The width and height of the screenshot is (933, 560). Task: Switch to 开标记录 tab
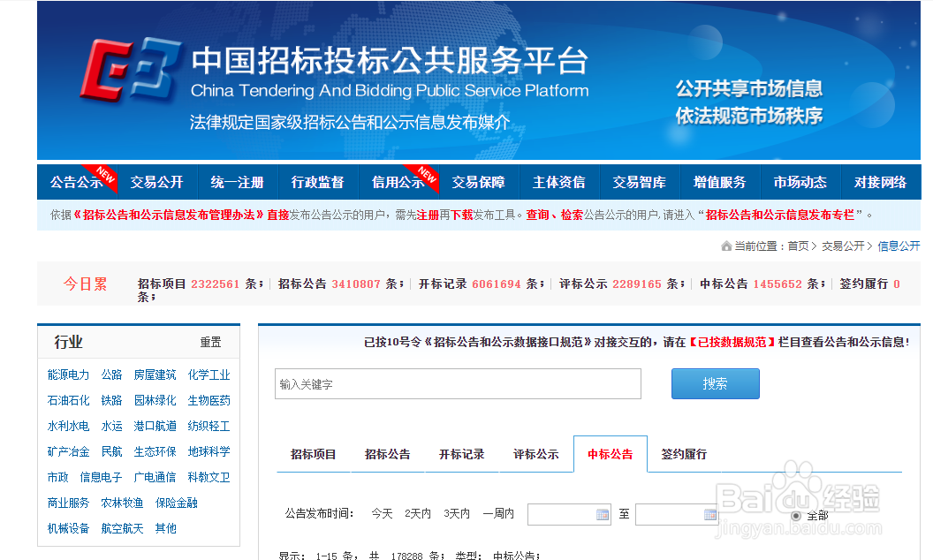(462, 454)
